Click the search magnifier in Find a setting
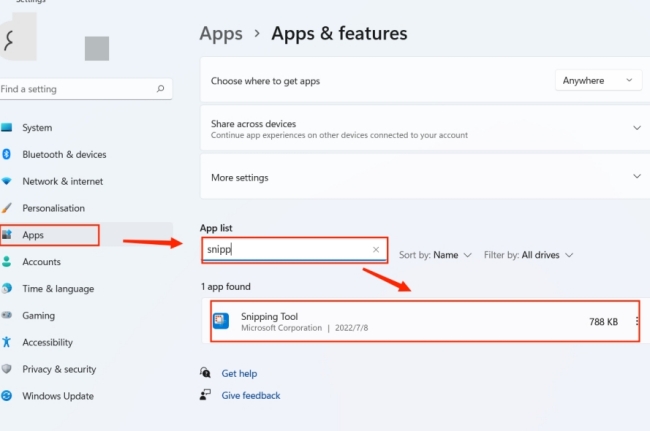The width and height of the screenshot is (650, 431). (160, 88)
